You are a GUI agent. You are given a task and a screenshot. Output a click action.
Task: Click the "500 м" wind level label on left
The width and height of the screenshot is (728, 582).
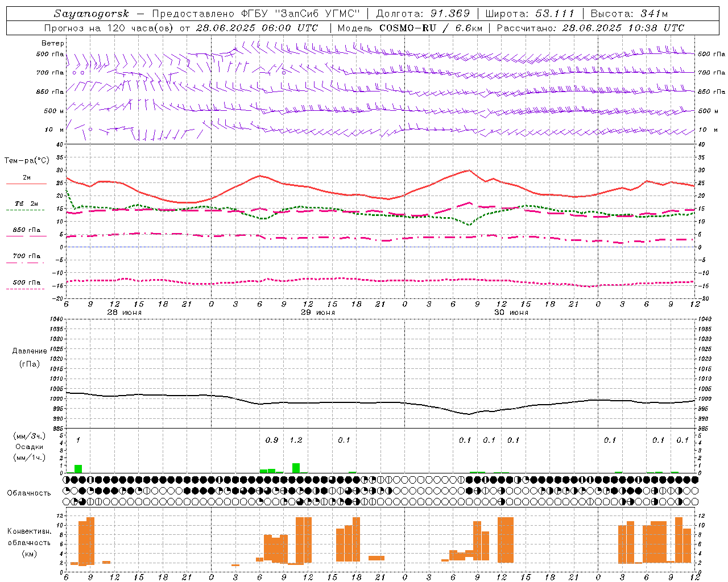pyautogui.click(x=54, y=111)
